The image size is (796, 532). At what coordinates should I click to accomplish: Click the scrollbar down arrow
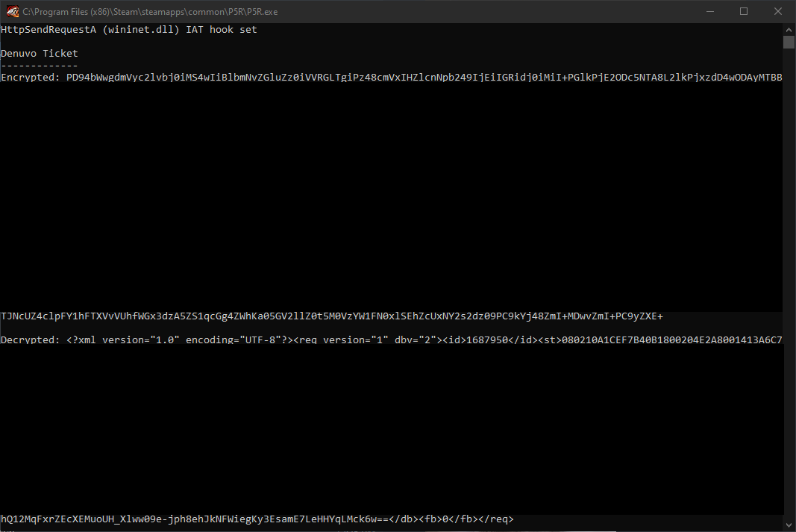point(789,525)
